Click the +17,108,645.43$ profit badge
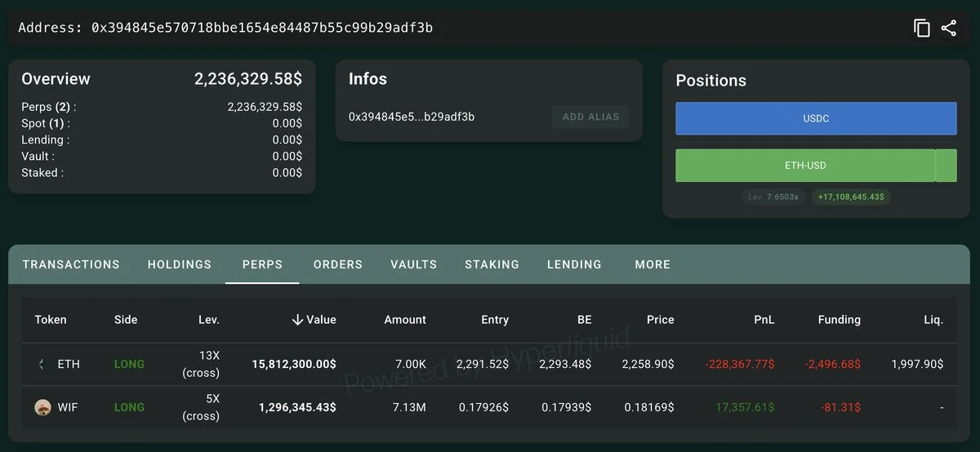Screen dimensions: 980x452 (851, 197)
